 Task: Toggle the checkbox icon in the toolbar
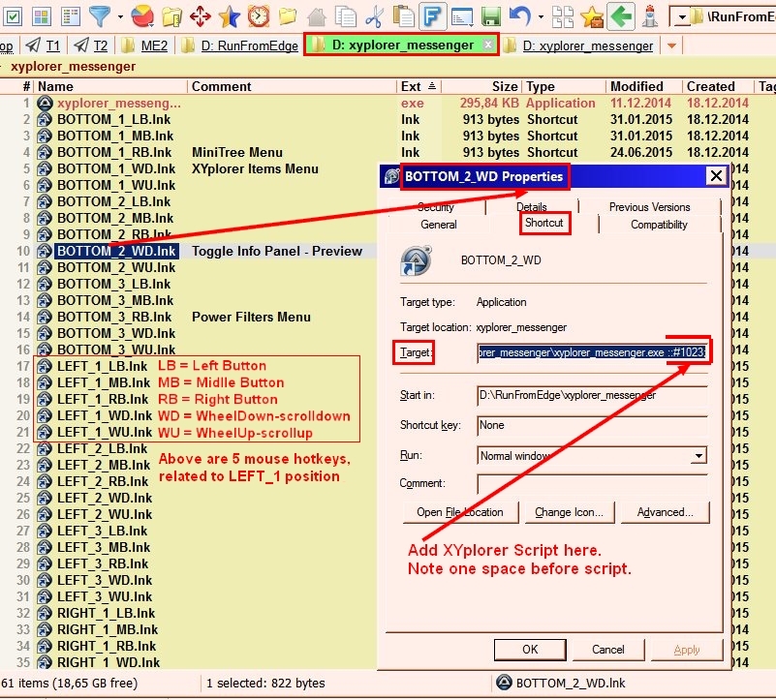14,15
